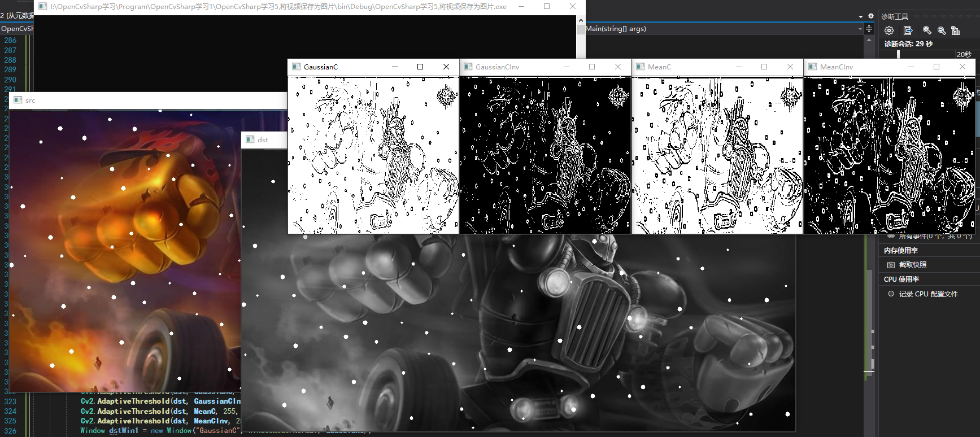Image resolution: width=980 pixels, height=437 pixels.
Task: Click the grayscale dst image
Action: (x=518, y=333)
